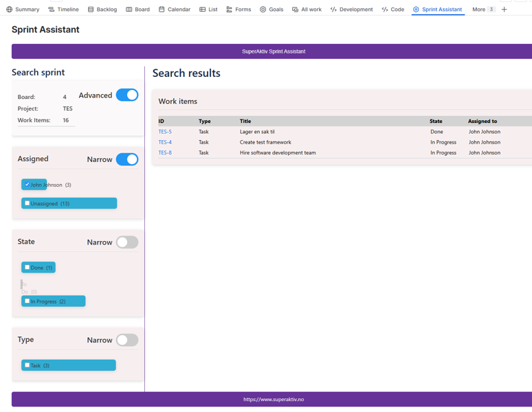Enable the Type Narrow toggle
Screen dimensions: 532x412
click(127, 340)
